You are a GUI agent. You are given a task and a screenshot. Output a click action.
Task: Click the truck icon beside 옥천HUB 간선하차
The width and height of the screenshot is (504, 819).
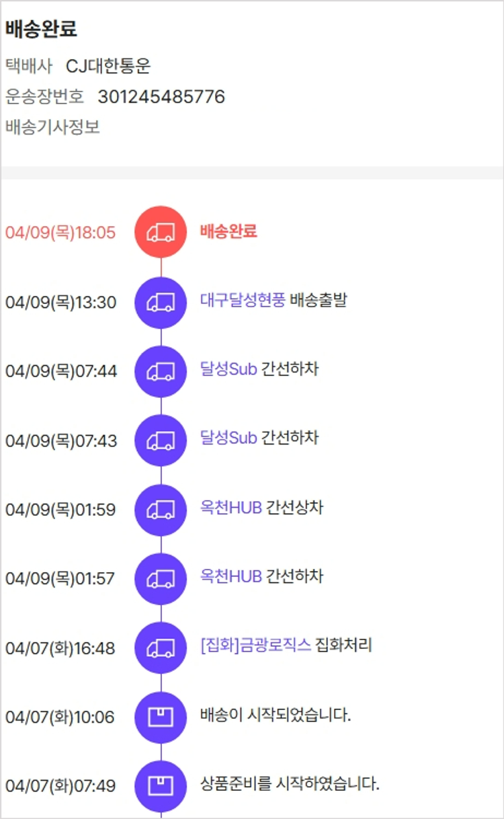pos(161,578)
